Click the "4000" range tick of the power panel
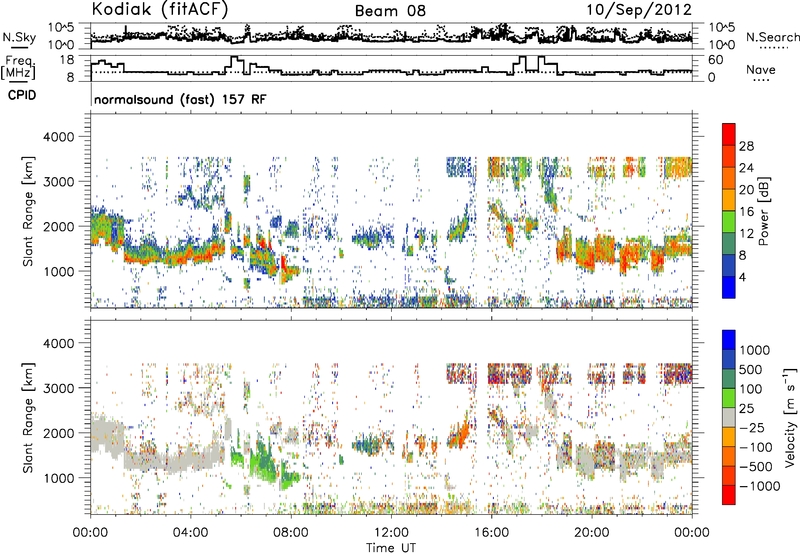This screenshot has width=800, height=554. click(x=59, y=137)
